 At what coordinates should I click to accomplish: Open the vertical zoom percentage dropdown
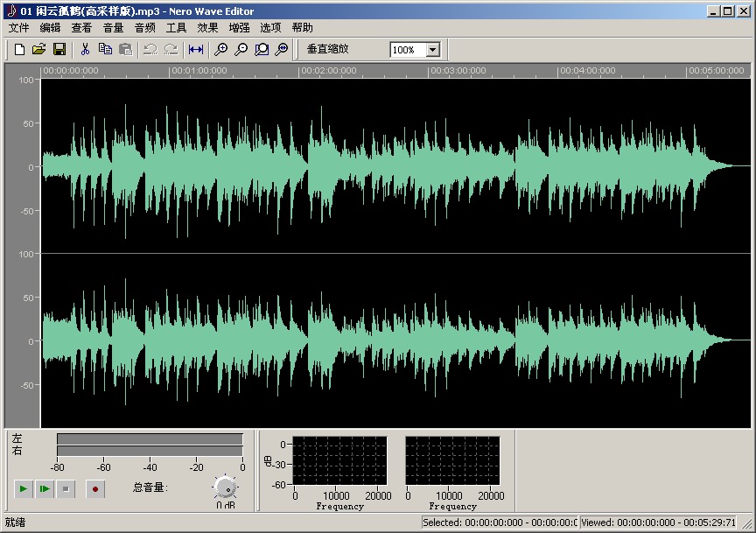[x=431, y=49]
